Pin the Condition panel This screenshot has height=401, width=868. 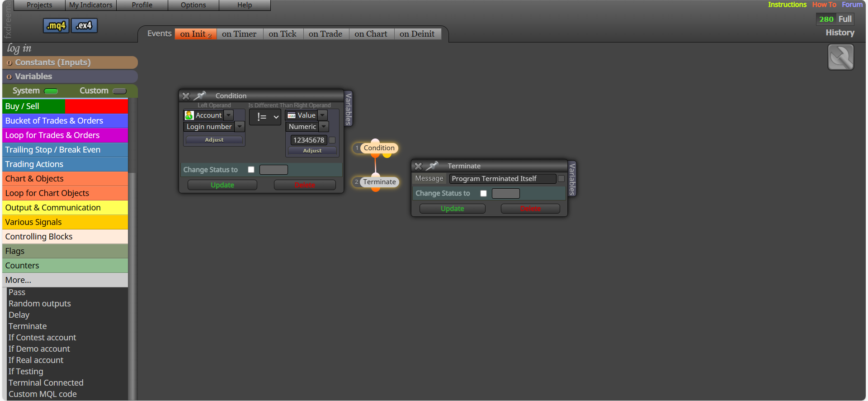(x=200, y=95)
